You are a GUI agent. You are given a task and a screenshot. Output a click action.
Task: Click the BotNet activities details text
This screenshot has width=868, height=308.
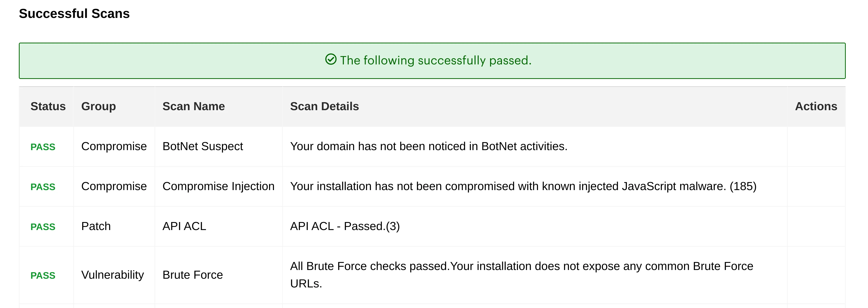pos(429,146)
